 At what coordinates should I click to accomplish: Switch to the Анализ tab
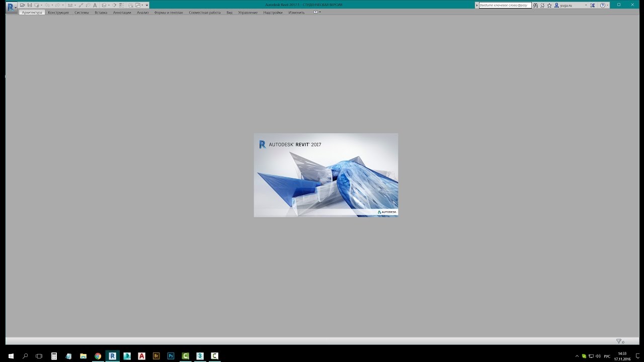143,12
